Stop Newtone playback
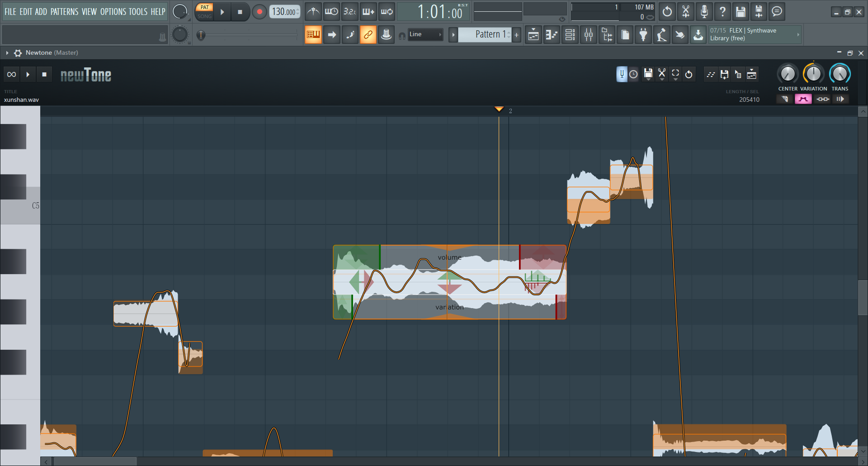Image resolution: width=868 pixels, height=466 pixels. tap(44, 74)
